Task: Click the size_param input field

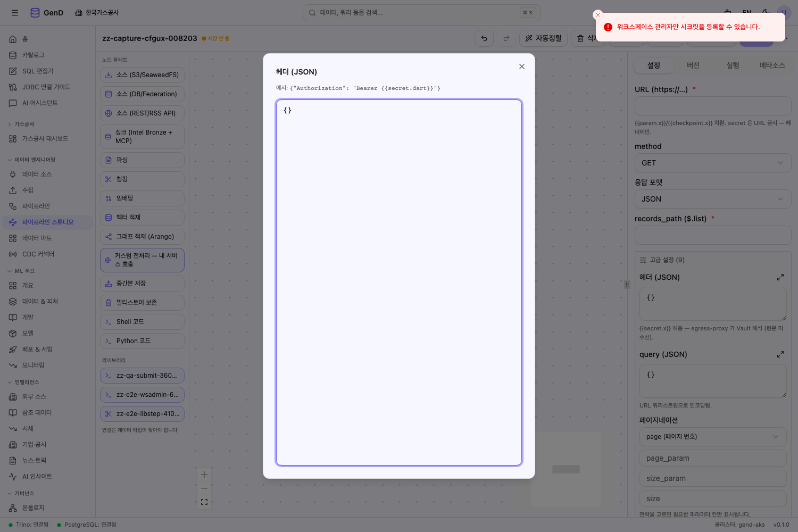Action: click(x=713, y=478)
